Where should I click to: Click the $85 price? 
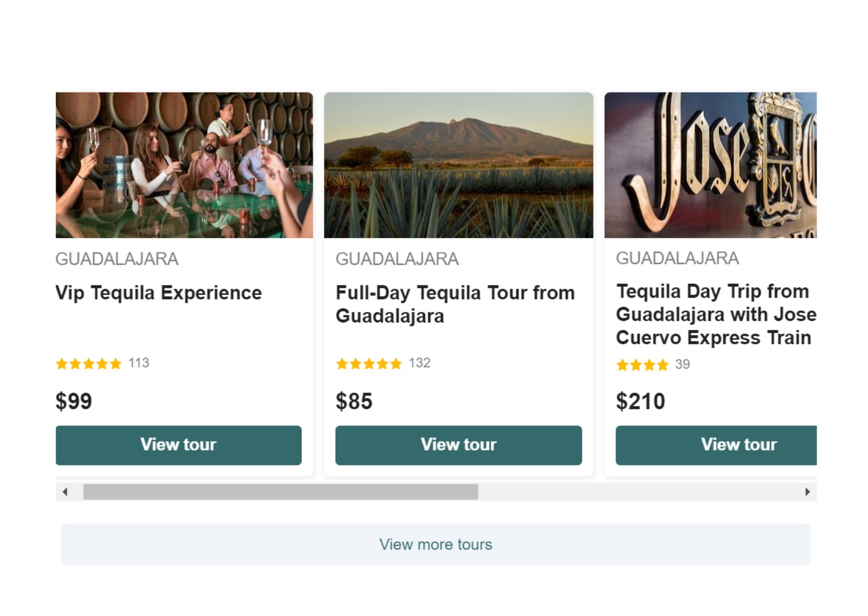(x=354, y=401)
